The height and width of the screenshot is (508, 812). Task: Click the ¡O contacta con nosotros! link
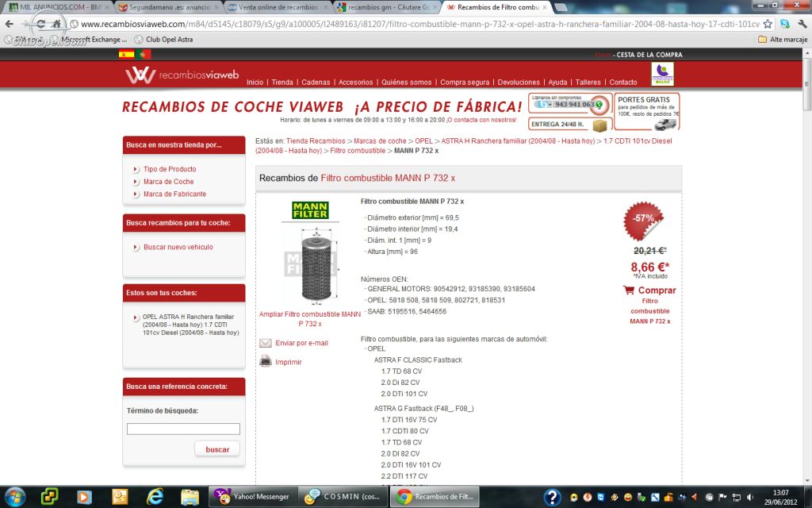(481, 120)
